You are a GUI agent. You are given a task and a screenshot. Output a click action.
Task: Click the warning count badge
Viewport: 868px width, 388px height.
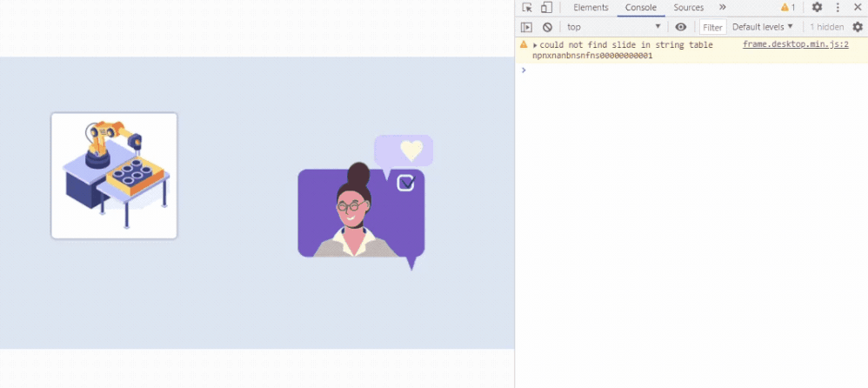pos(788,8)
